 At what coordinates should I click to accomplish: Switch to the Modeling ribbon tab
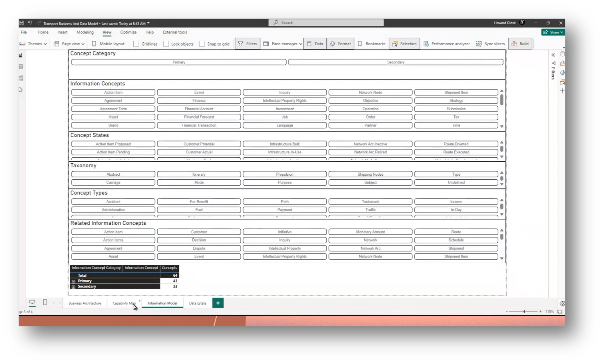click(x=85, y=33)
